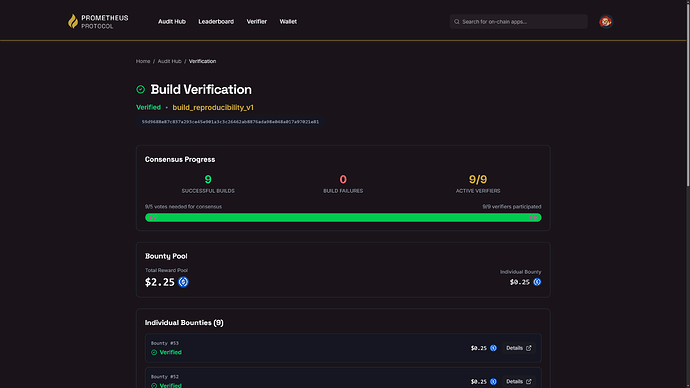
Task: Click the search magnifier icon
Action: (457, 22)
